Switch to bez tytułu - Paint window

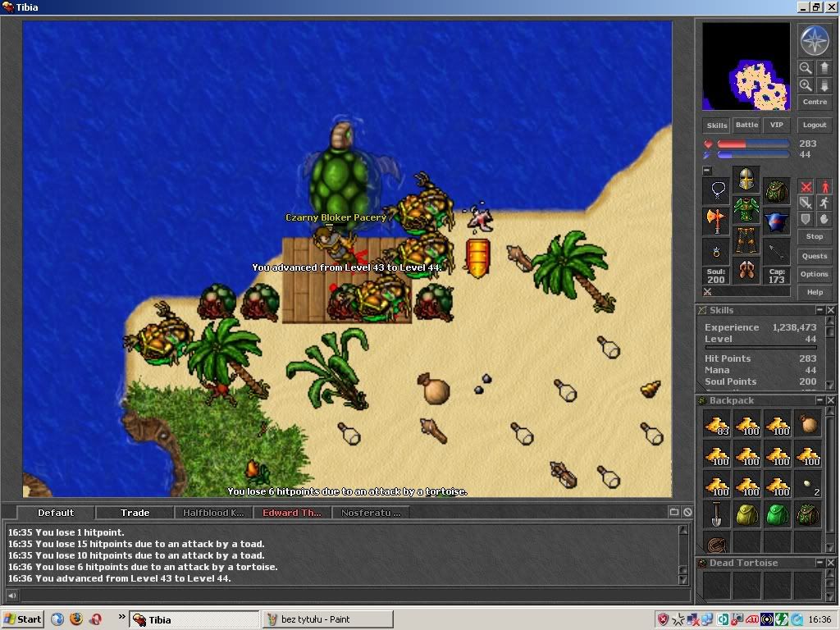click(328, 619)
